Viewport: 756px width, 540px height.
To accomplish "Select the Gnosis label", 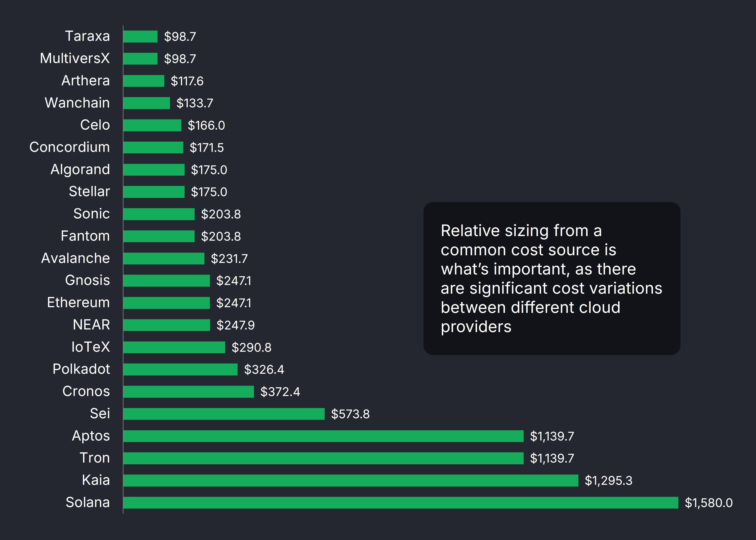I will [87, 280].
